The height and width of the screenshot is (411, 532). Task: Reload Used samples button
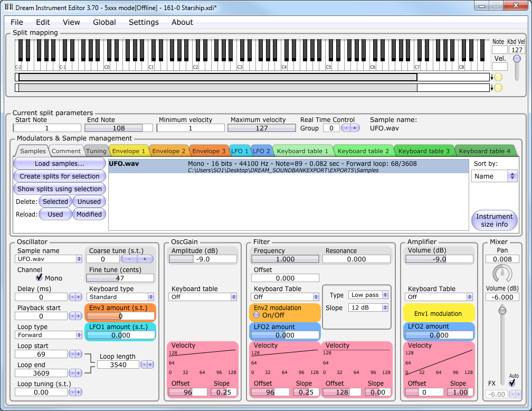point(55,214)
